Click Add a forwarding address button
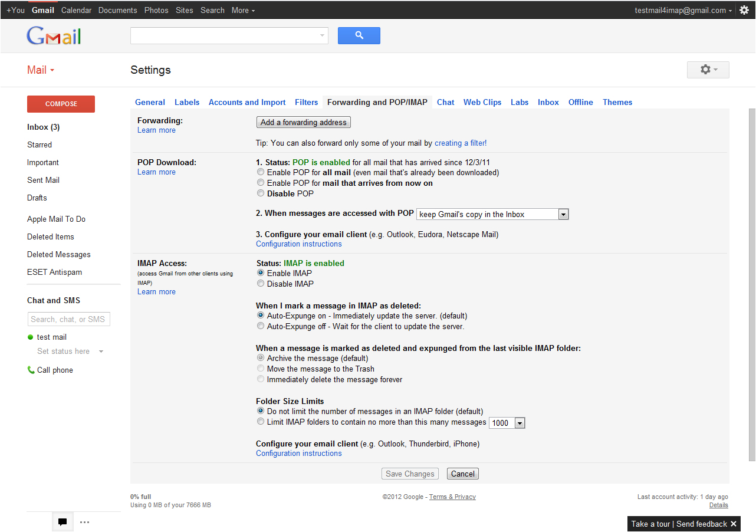The image size is (756, 532). (304, 122)
